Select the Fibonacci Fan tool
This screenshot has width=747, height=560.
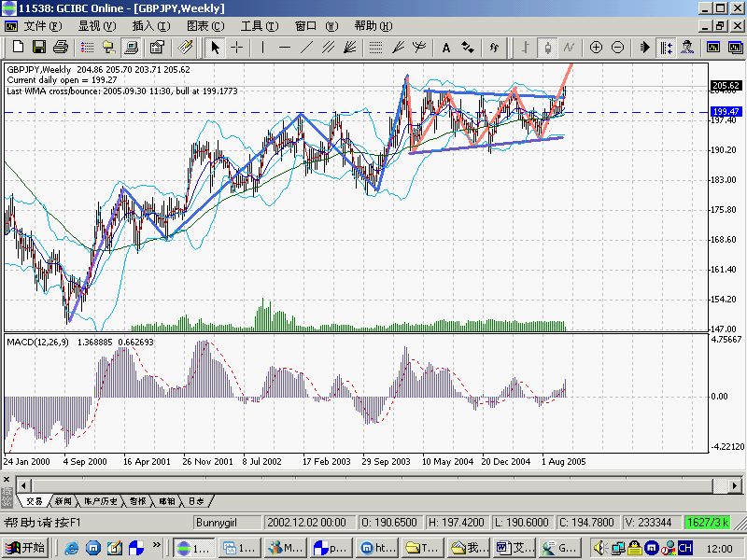398,48
